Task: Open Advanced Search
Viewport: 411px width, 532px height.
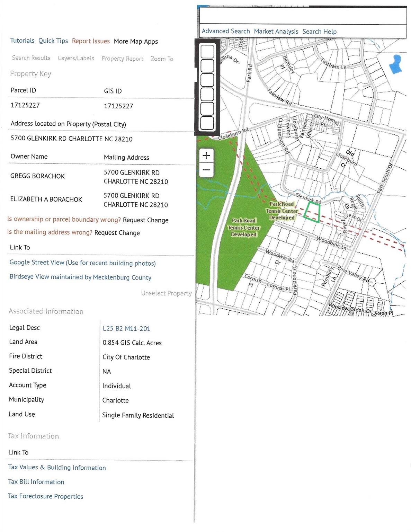Action: [226, 31]
